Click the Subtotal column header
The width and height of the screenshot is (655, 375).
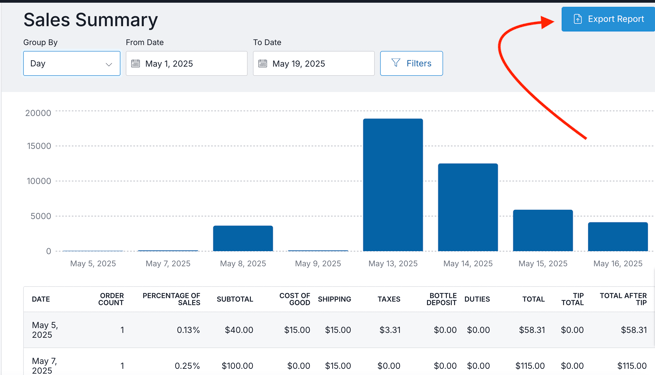point(235,299)
